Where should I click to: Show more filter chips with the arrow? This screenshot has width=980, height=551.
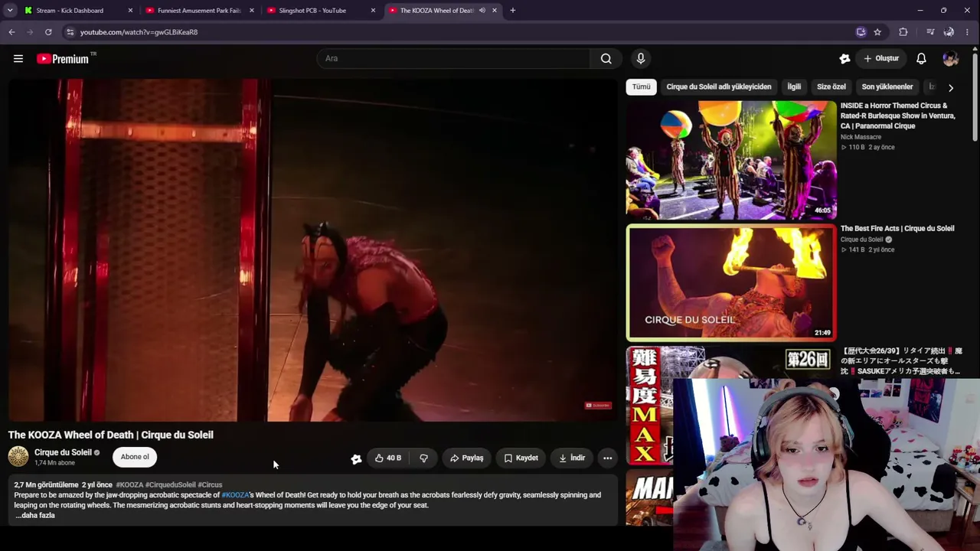[x=951, y=87]
